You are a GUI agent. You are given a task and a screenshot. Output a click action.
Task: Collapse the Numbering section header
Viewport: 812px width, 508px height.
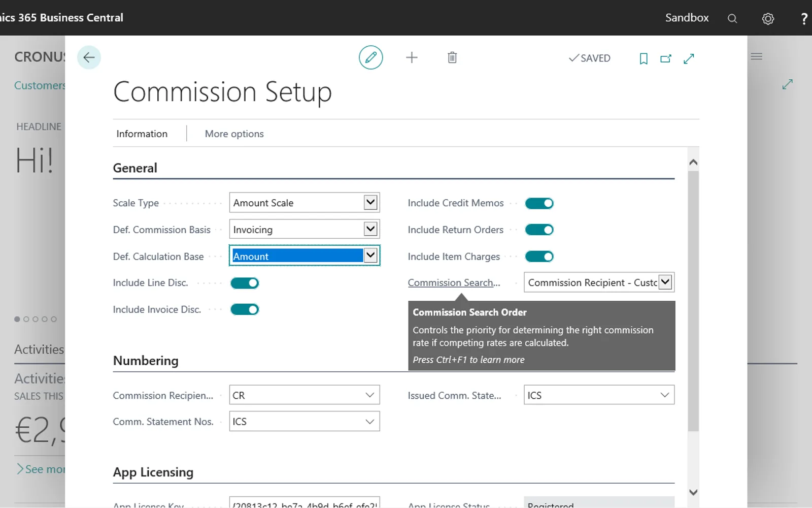pos(146,361)
